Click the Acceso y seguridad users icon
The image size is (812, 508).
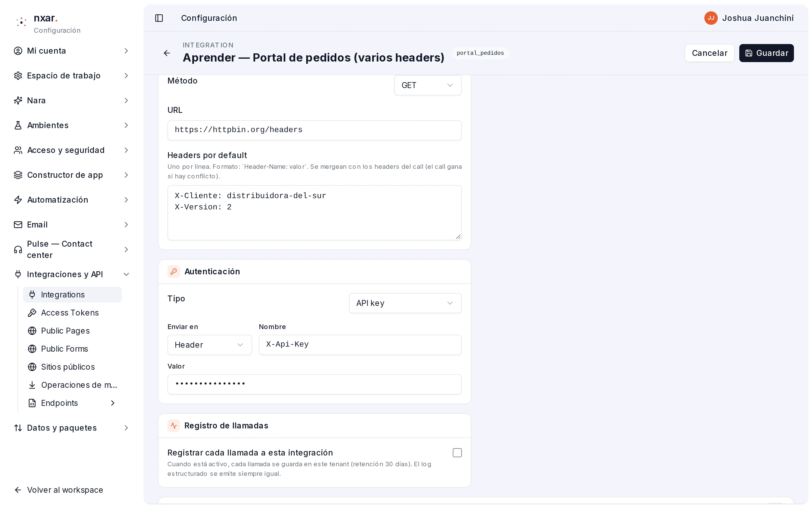click(18, 150)
